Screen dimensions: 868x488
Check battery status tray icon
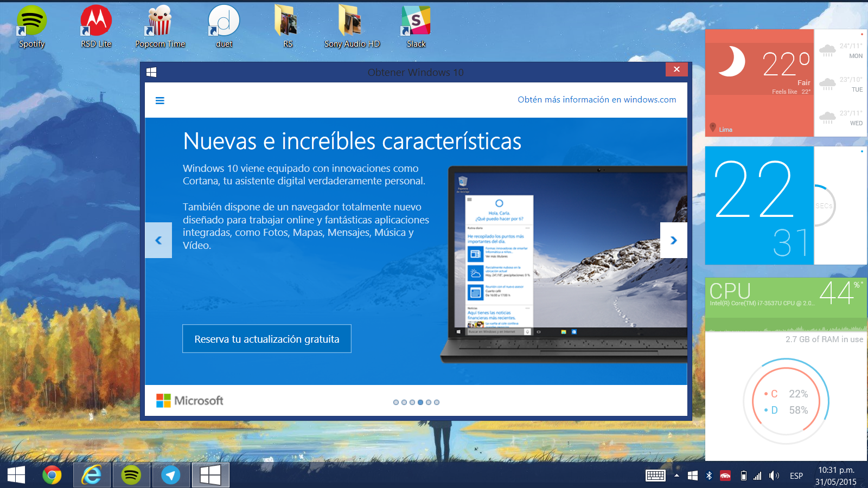pyautogui.click(x=744, y=476)
